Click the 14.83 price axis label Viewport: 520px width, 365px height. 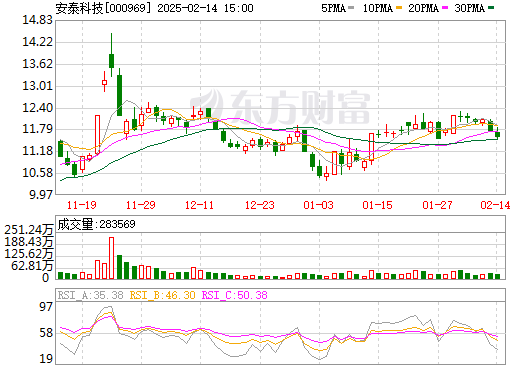(x=37, y=20)
